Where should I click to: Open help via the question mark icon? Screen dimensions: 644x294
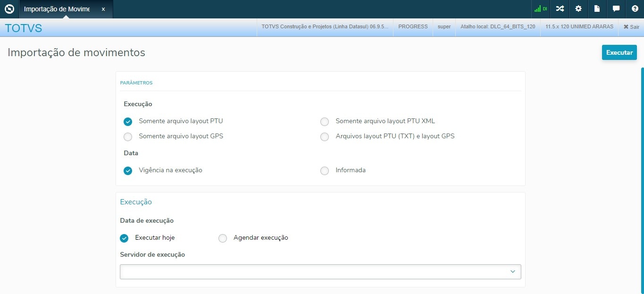tap(635, 9)
